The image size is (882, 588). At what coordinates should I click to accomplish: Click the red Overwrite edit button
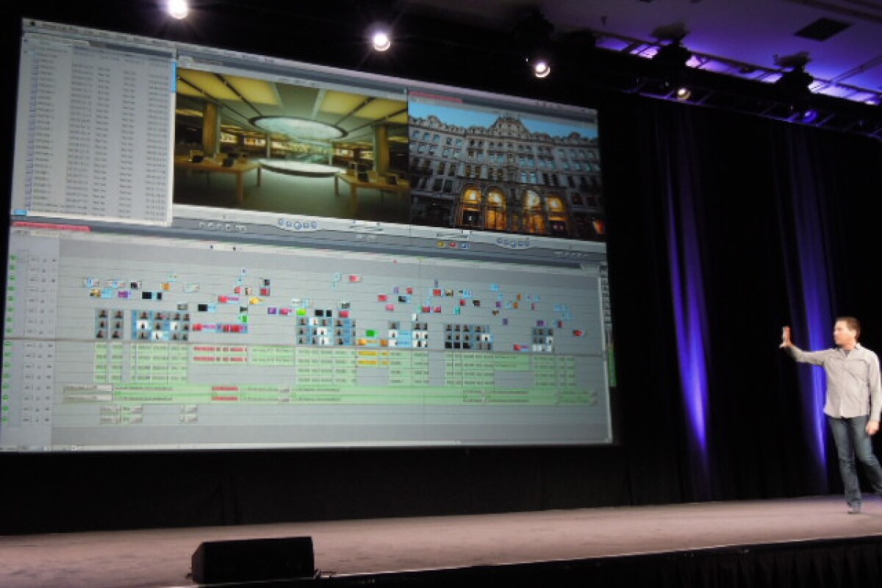(x=453, y=245)
